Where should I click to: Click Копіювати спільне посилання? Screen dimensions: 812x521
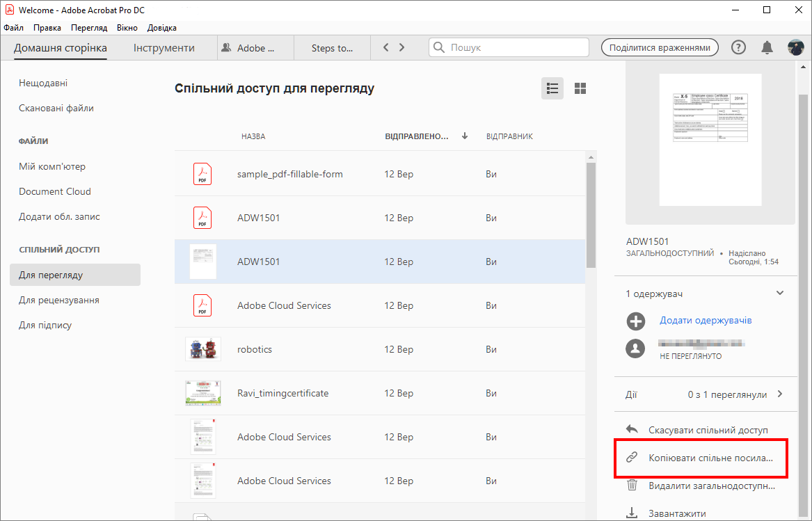tap(710, 458)
